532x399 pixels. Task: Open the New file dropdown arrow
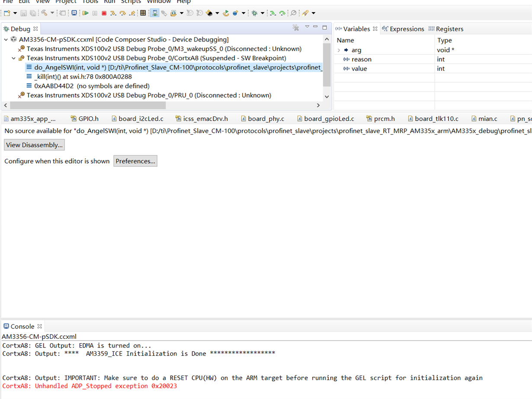(x=15, y=13)
